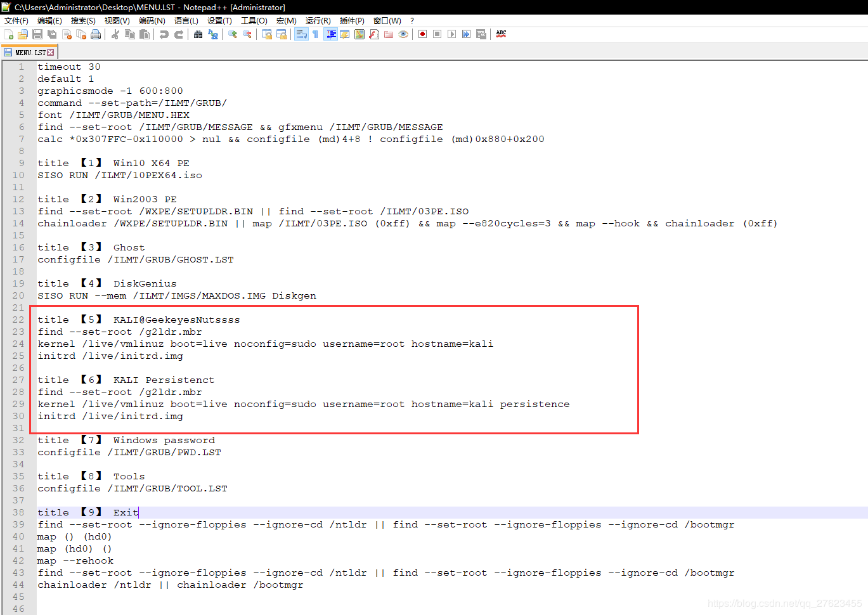Screen dimensions: 868x615
Task: Close the current document via toolbar icon
Action: [x=67, y=34]
